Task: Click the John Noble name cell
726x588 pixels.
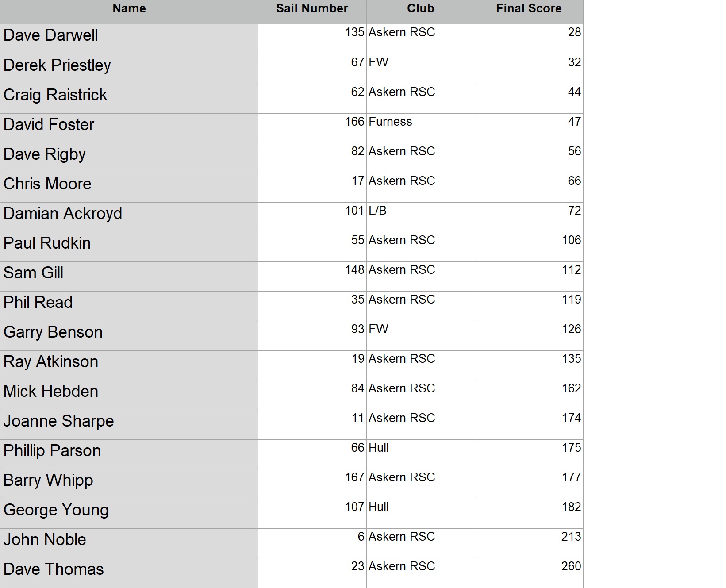Action: coord(129,543)
